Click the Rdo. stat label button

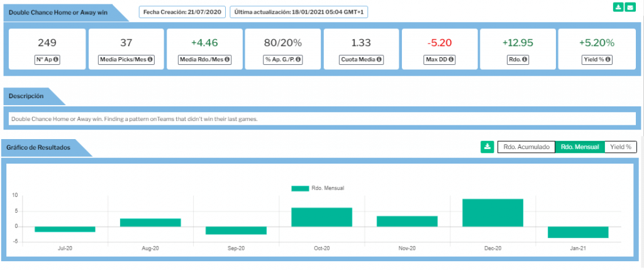518,60
